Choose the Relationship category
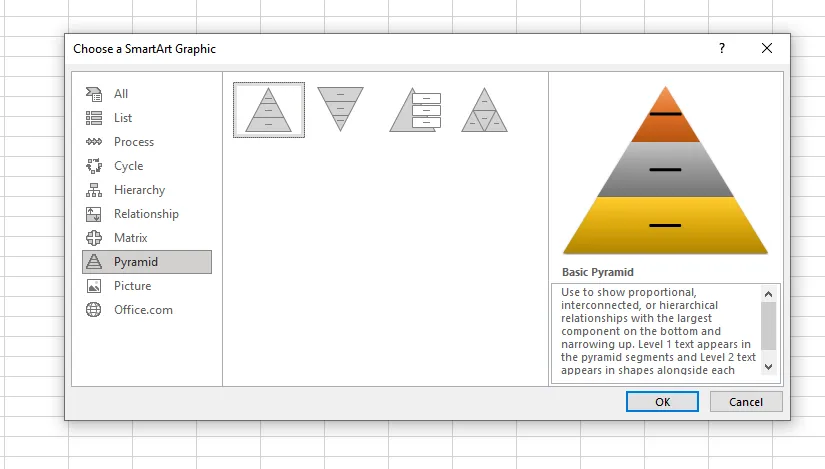The width and height of the screenshot is (825, 469). [146, 214]
